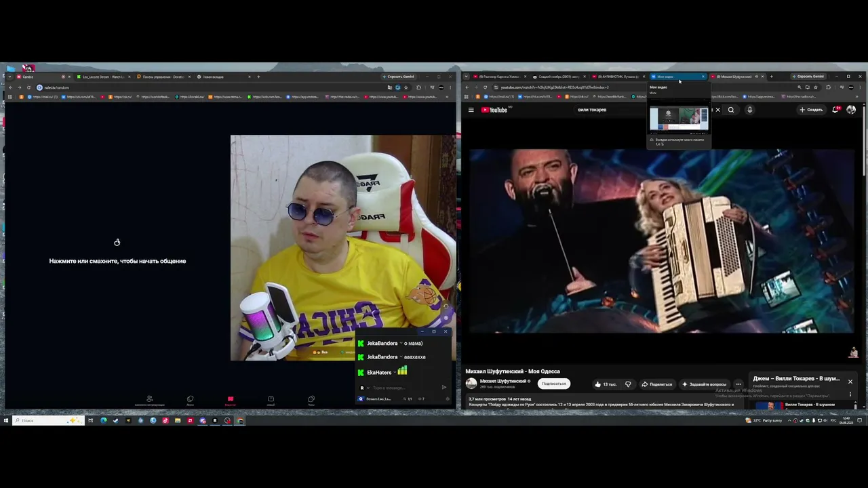Screen dimensions: 868x488
Task: Run YouTube search with magnifier button
Action: (x=731, y=110)
